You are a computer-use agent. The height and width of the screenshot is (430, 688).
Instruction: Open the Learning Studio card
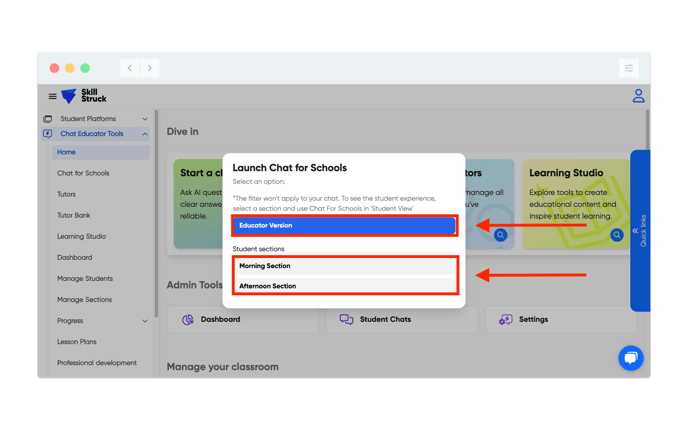click(x=576, y=204)
